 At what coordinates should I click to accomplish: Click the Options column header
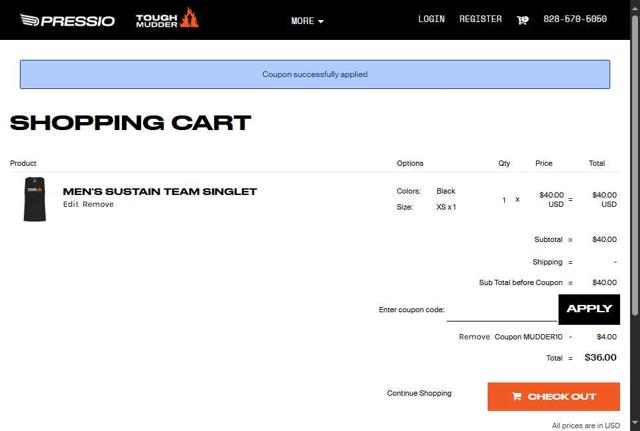(x=410, y=163)
